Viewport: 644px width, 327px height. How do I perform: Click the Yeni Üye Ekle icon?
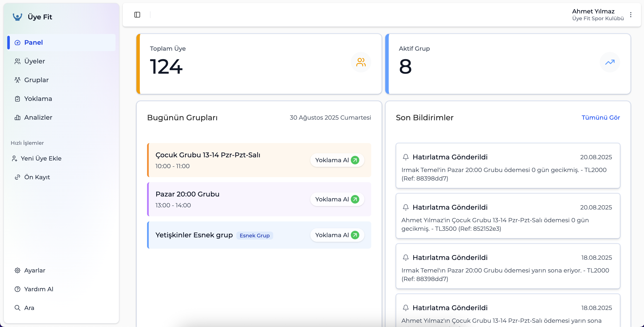[x=14, y=158]
